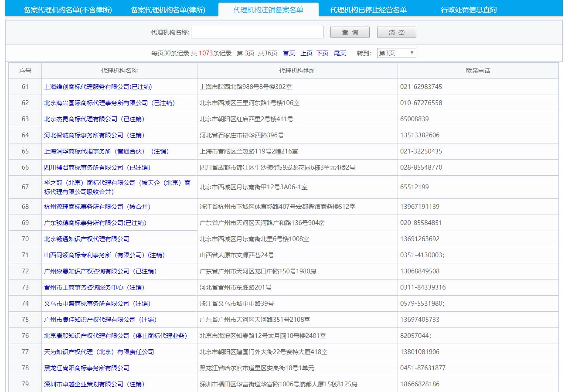Switch to 备案代理机构名单(律所) tab

[168, 10]
